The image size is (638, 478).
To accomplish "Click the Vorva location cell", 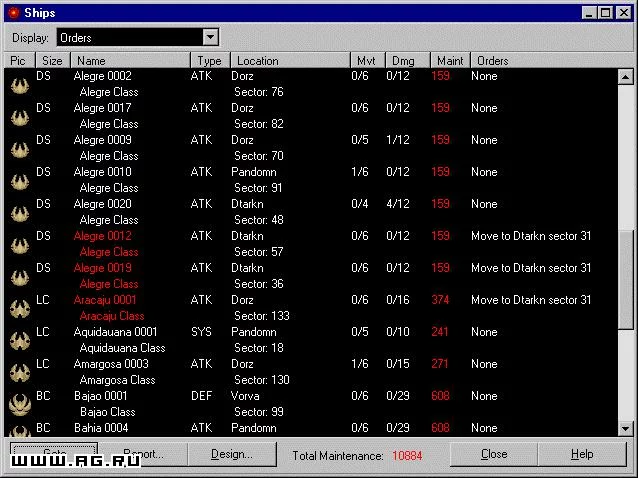I will 245,396.
